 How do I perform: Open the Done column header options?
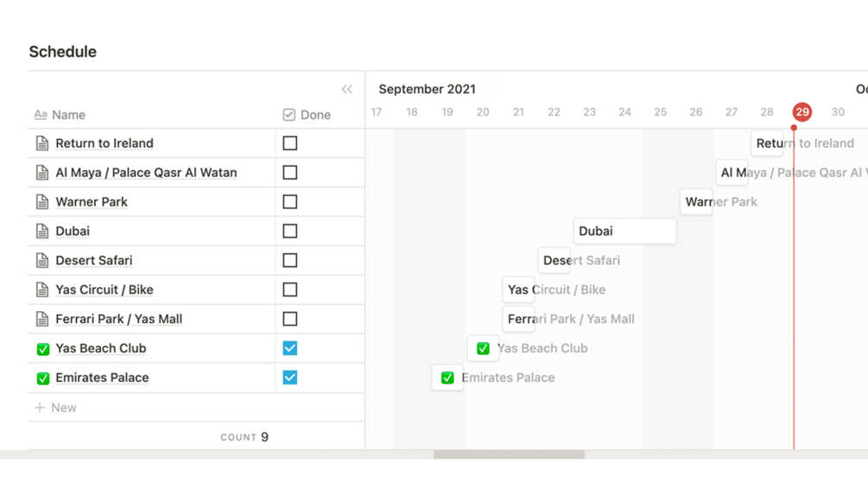coord(307,115)
